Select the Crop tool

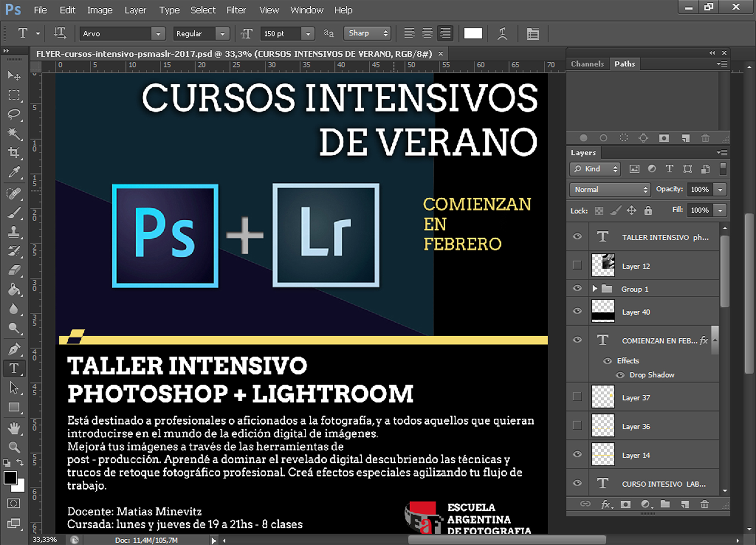coord(14,152)
